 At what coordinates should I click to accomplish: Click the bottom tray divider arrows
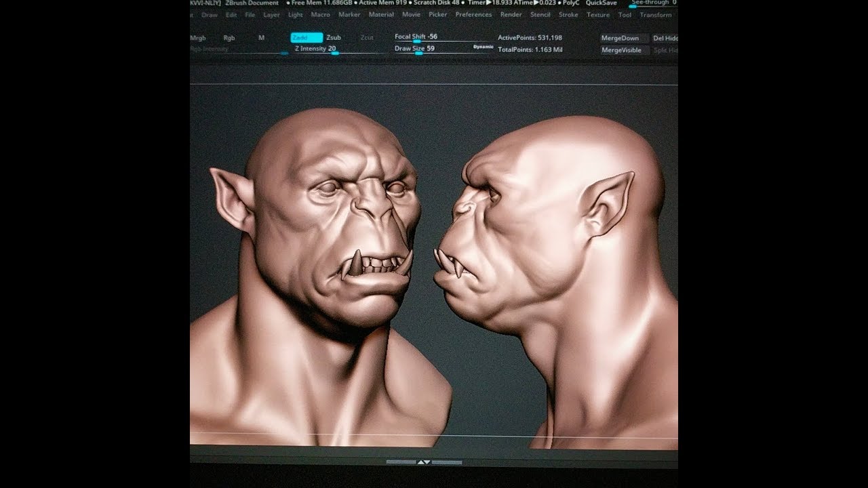click(424, 462)
